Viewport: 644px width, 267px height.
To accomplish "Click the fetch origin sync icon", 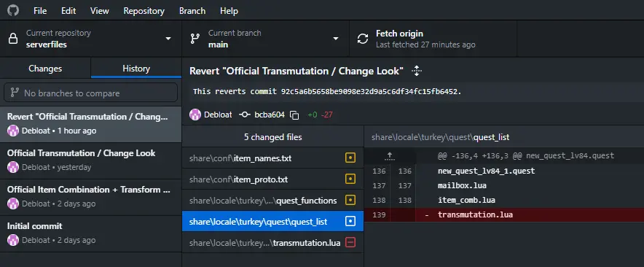I will coord(363,39).
